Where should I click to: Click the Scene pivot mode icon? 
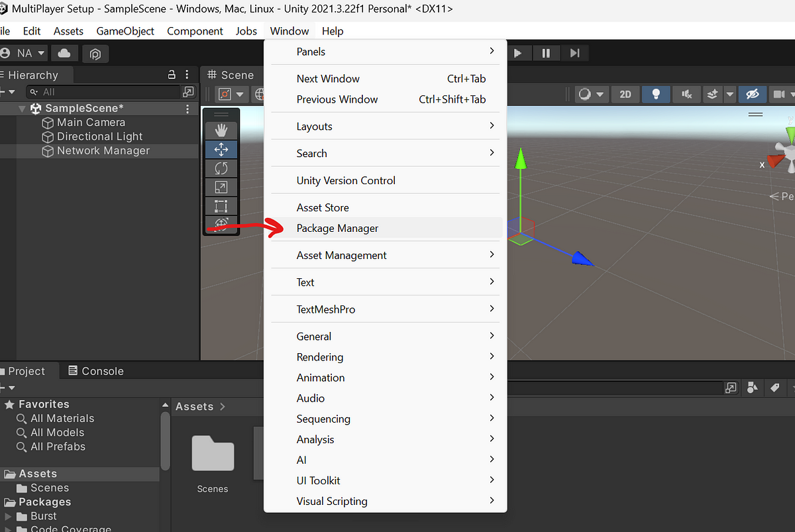(224, 94)
